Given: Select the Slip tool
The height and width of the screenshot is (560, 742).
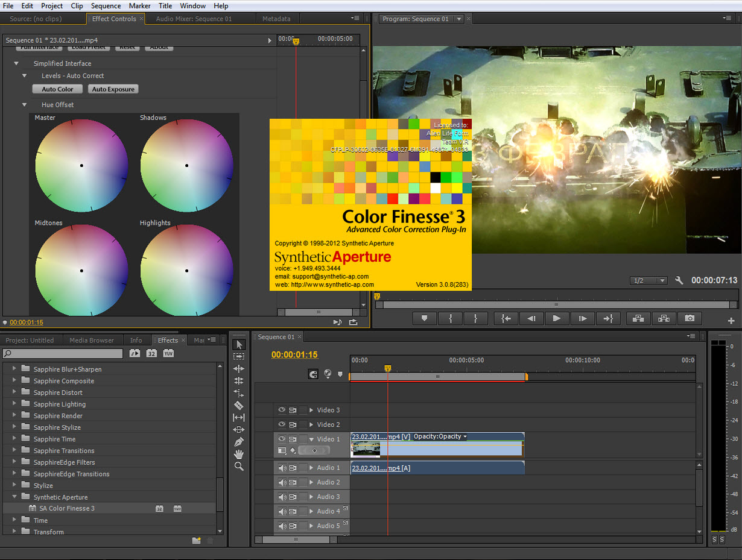Looking at the screenshot, I should (x=239, y=417).
